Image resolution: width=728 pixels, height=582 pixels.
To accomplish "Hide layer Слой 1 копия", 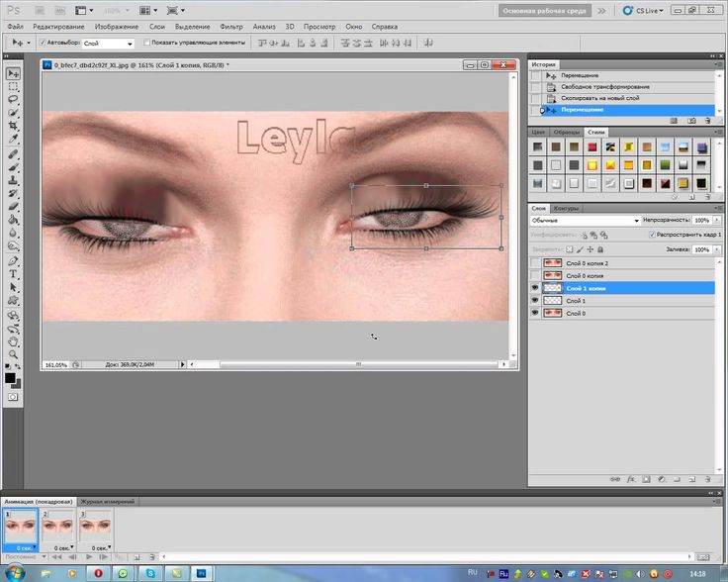I will click(535, 288).
